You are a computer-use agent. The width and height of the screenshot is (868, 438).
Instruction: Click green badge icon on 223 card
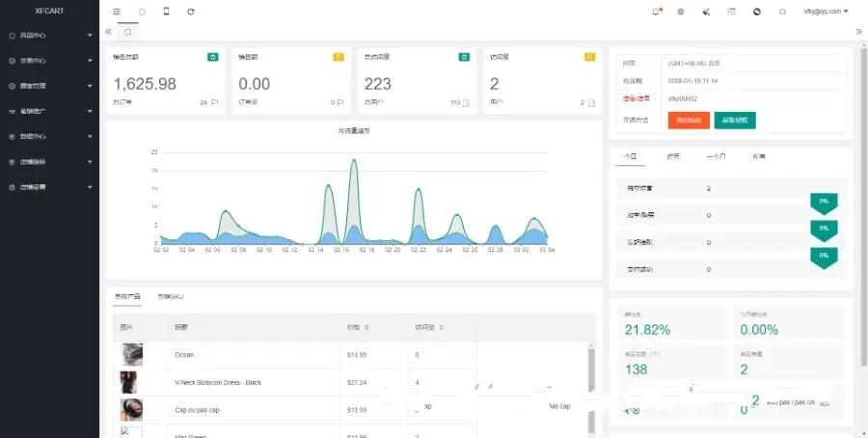coord(465,57)
